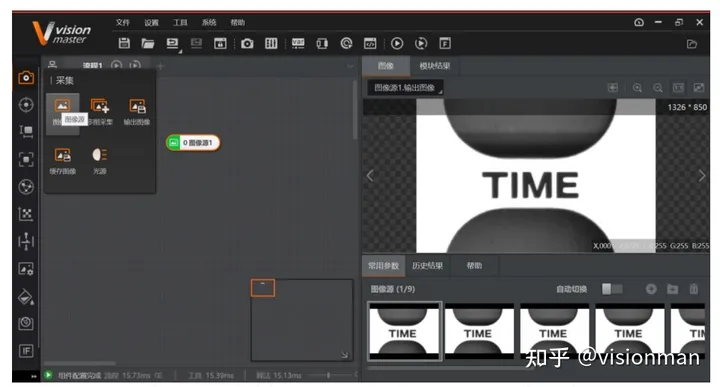Open the positioning crosshair category in the sidebar
This screenshot has height=387, width=720.
click(x=26, y=105)
